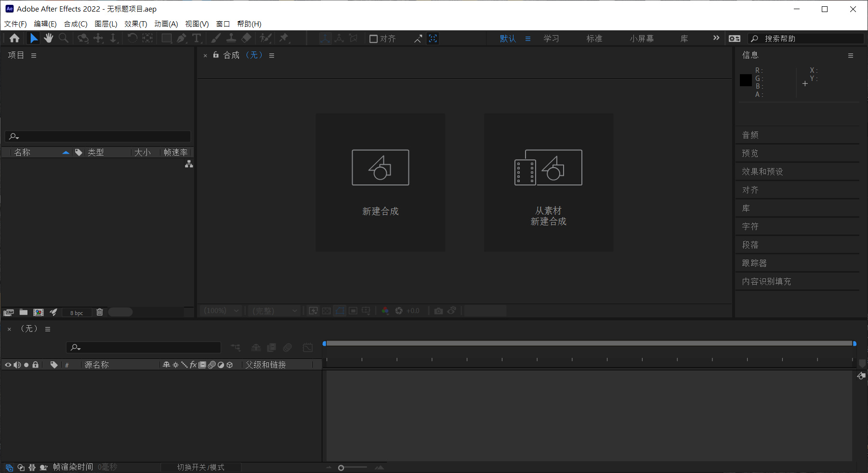The height and width of the screenshot is (473, 868).
Task: Click 新建合成 to create a new composition
Action: (x=380, y=183)
